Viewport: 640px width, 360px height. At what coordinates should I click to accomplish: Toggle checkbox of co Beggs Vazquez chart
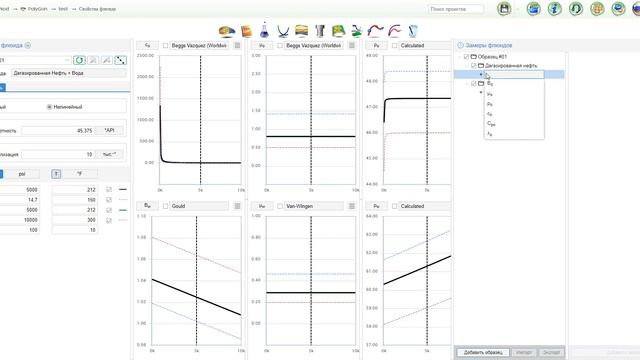pos(165,46)
